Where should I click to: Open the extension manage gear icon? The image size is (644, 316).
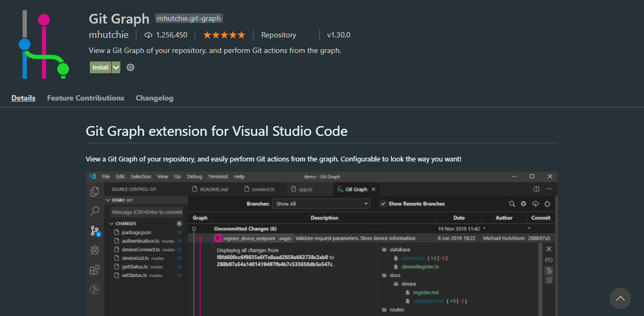pos(131,67)
